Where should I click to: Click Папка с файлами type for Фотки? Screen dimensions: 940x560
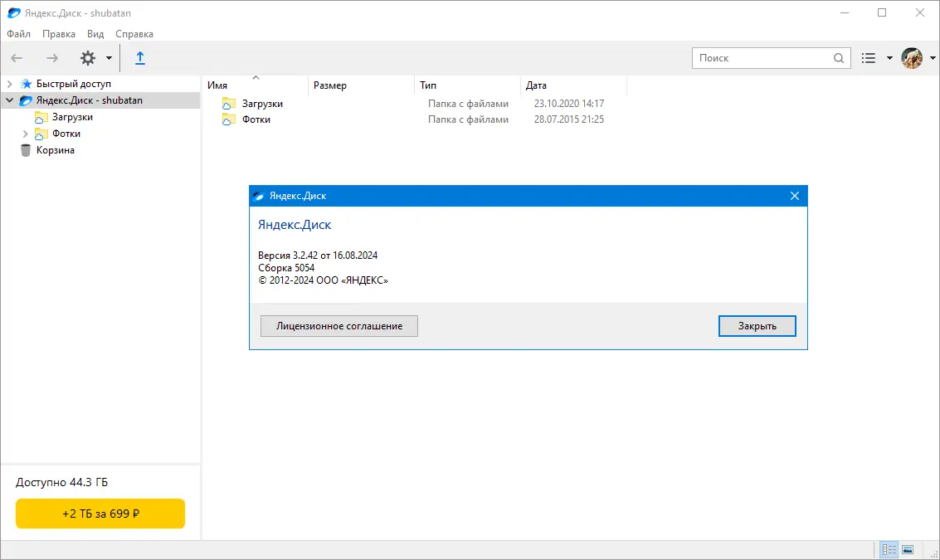pos(468,119)
